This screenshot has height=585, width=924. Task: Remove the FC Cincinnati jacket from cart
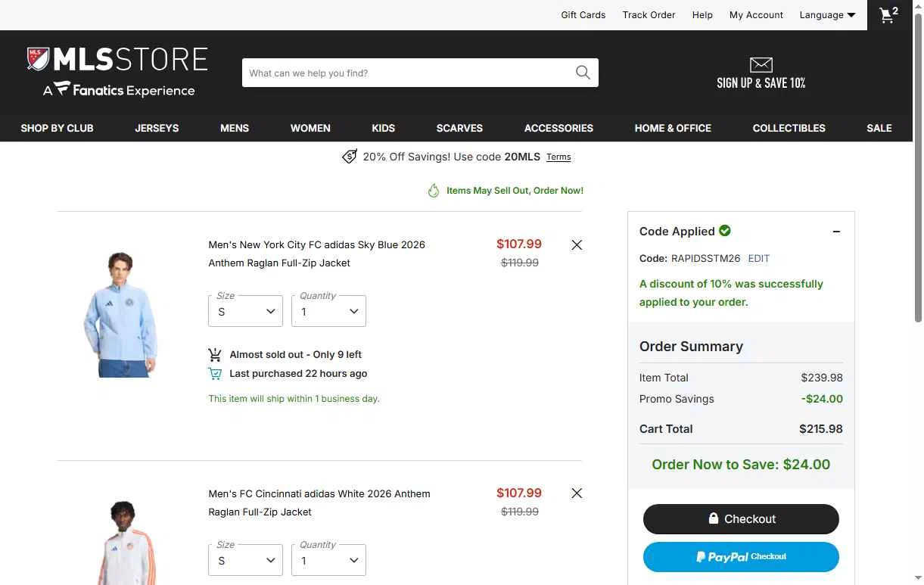pos(577,493)
